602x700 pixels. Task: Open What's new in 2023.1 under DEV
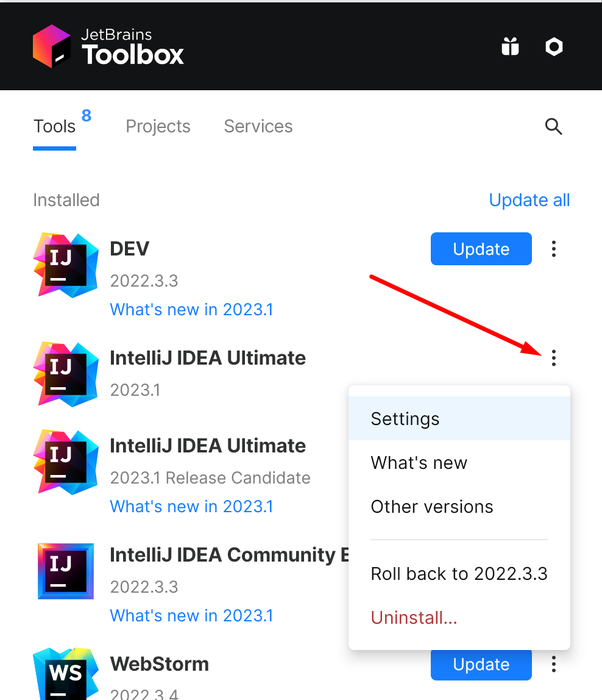[x=191, y=309]
